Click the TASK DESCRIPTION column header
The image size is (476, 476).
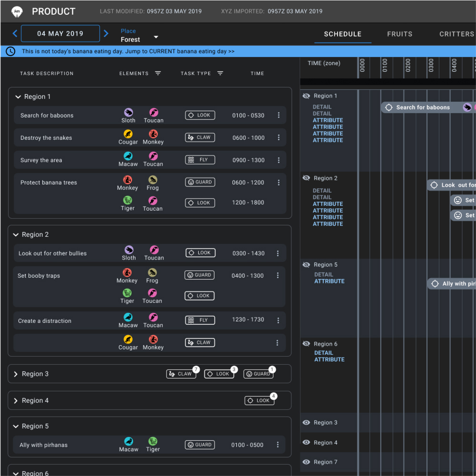(47, 73)
